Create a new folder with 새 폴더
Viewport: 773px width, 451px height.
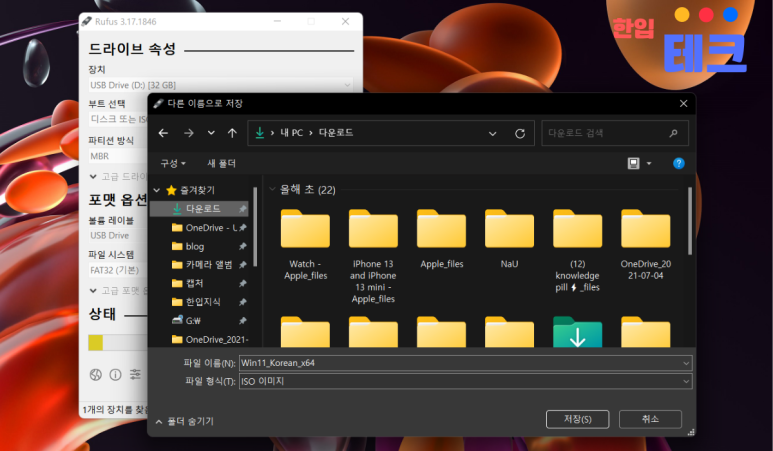(221, 163)
